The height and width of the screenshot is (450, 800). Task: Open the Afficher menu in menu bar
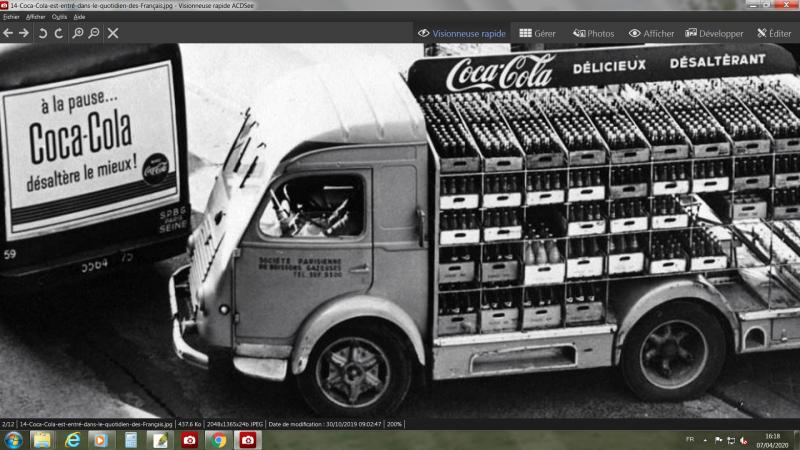tap(36, 17)
